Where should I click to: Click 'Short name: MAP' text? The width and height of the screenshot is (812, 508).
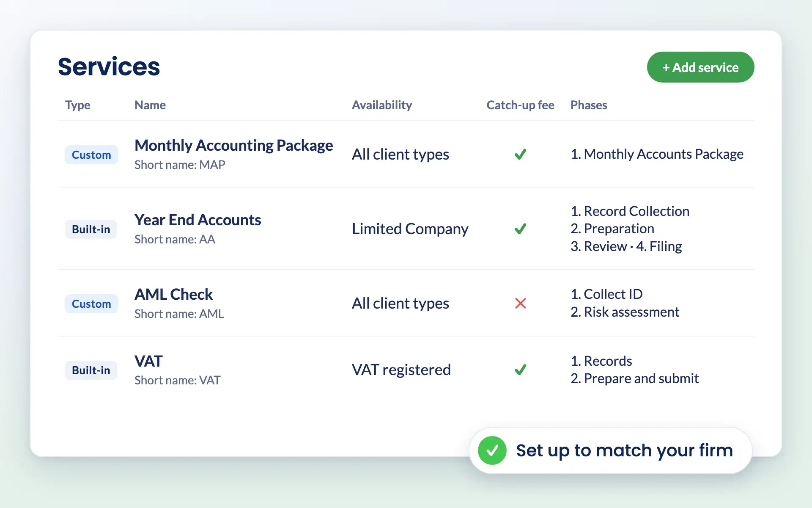tap(180, 165)
